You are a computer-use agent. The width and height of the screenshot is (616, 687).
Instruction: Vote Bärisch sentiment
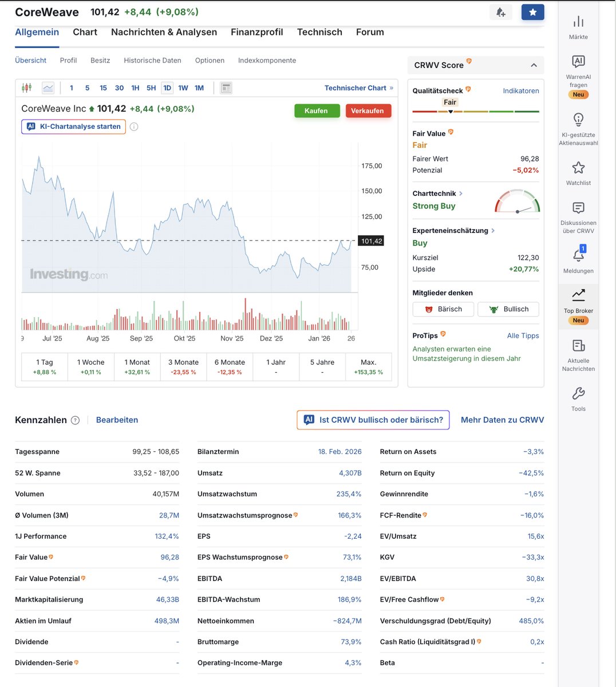pyautogui.click(x=443, y=309)
